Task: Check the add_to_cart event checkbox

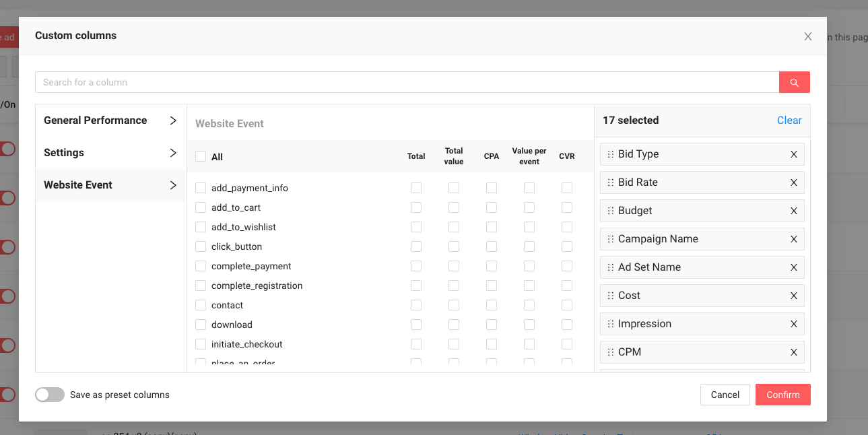Action: [x=201, y=207]
